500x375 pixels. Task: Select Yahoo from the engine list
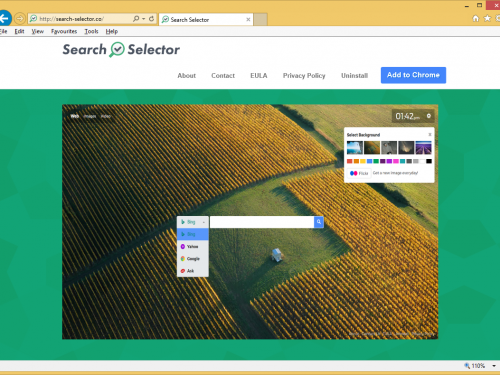[x=193, y=247]
